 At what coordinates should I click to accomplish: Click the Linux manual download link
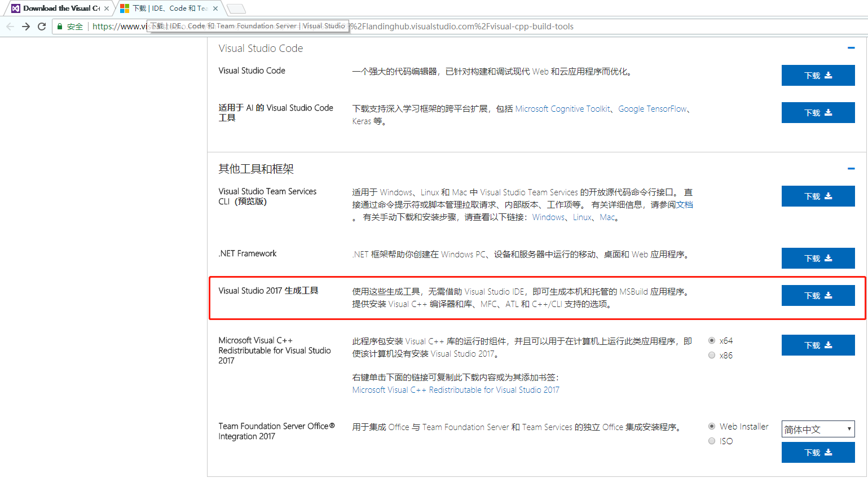click(x=582, y=217)
